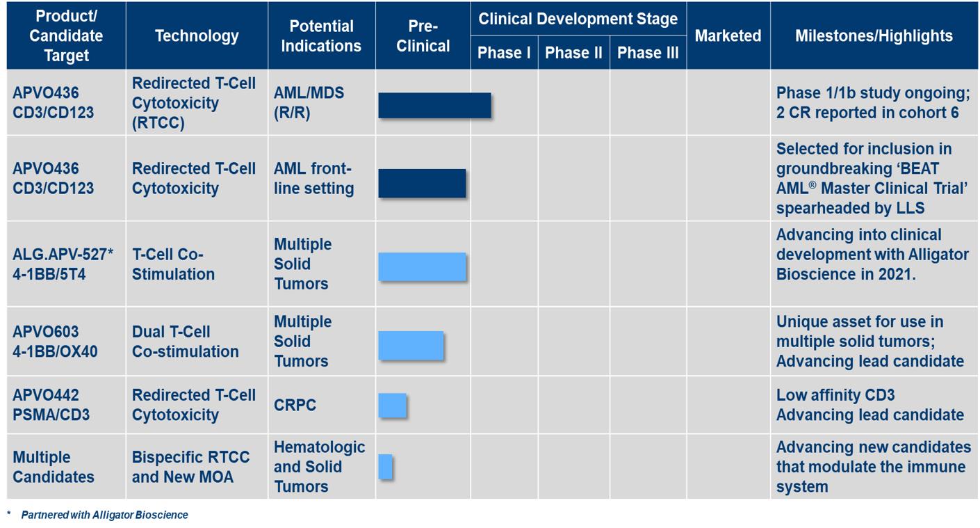Click the CRPC indication cell

295,405
